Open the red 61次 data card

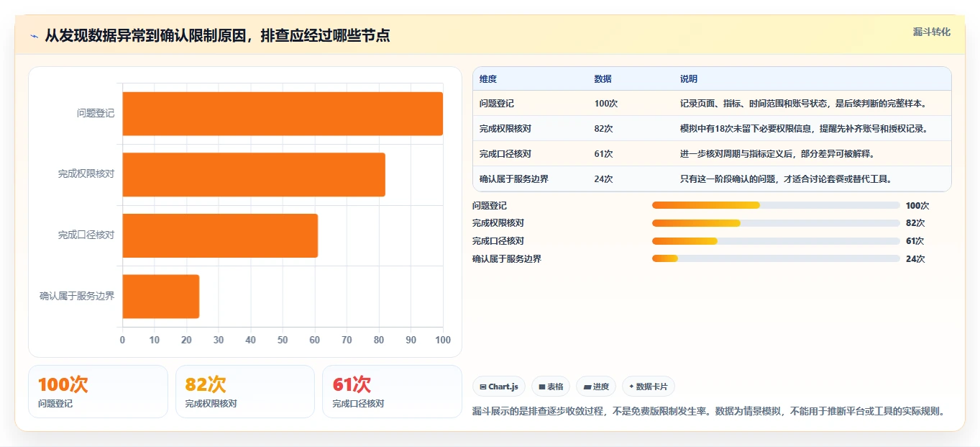392,392
